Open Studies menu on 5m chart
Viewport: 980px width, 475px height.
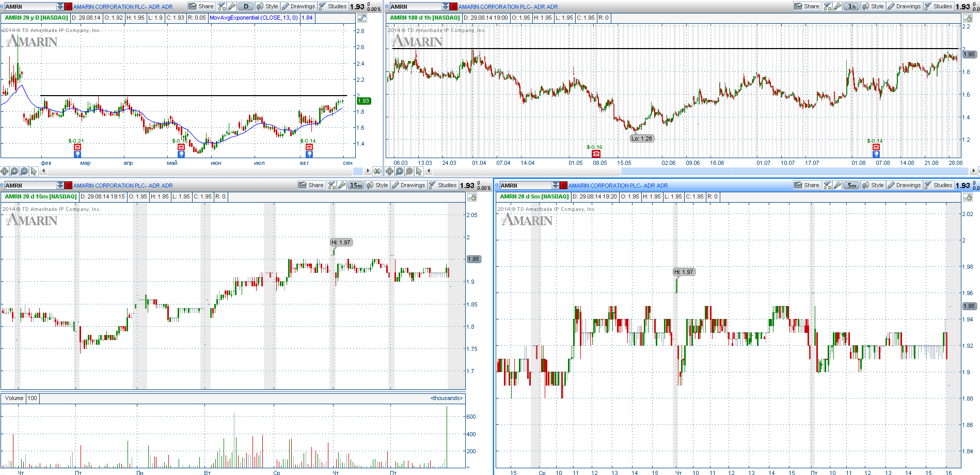[939, 185]
